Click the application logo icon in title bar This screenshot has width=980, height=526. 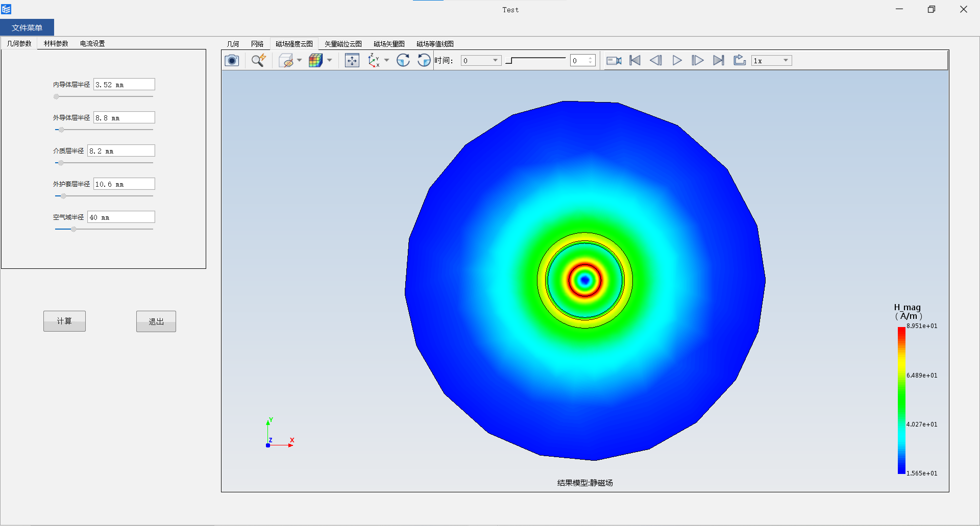click(6, 9)
